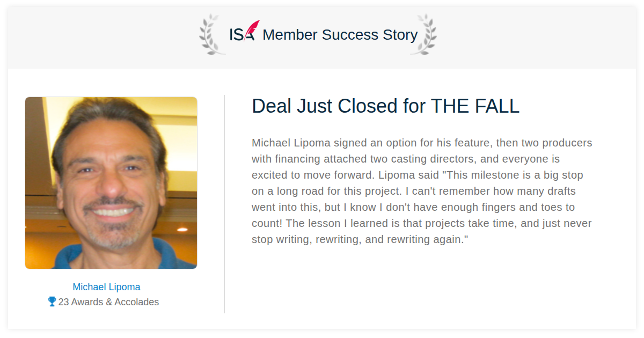
Task: Open the Michael Lipoma name link
Action: [x=107, y=287]
